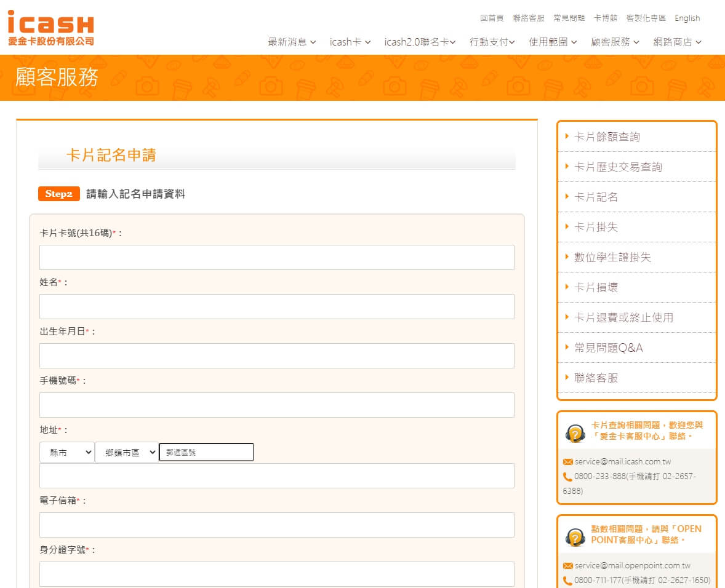The width and height of the screenshot is (725, 588).
Task: Click the openpoint email envelope icon
Action: coord(567,566)
